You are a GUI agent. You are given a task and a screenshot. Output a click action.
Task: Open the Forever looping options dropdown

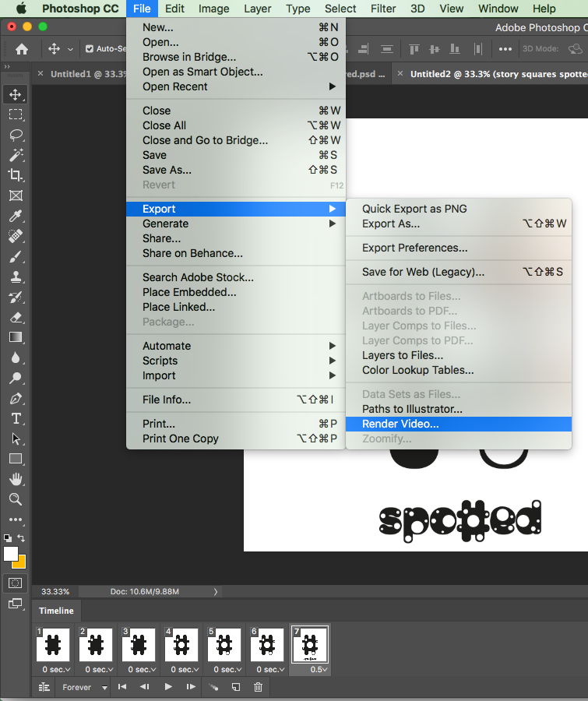[x=85, y=687]
